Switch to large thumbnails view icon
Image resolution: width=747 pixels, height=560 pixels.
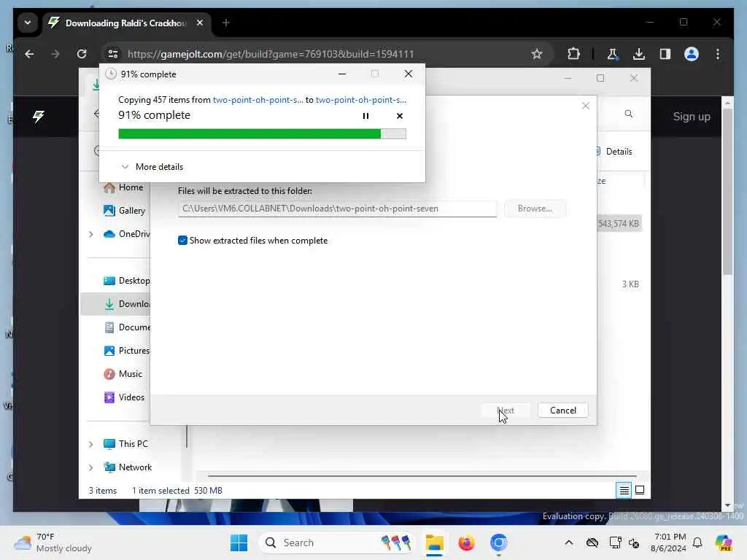(640, 490)
